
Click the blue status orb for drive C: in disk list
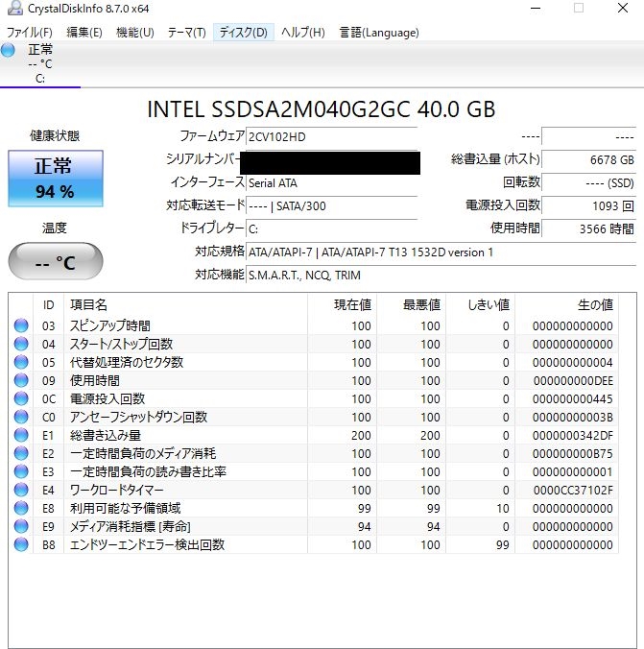coord(8,50)
